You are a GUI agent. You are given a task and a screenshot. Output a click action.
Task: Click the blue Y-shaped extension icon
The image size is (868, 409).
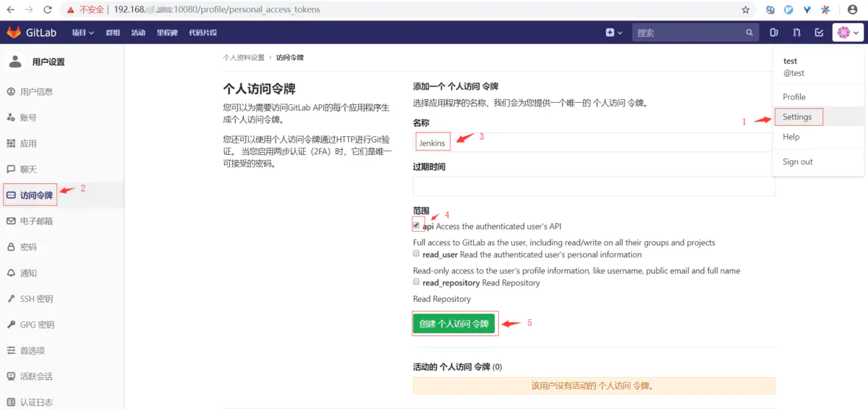pyautogui.click(x=807, y=10)
